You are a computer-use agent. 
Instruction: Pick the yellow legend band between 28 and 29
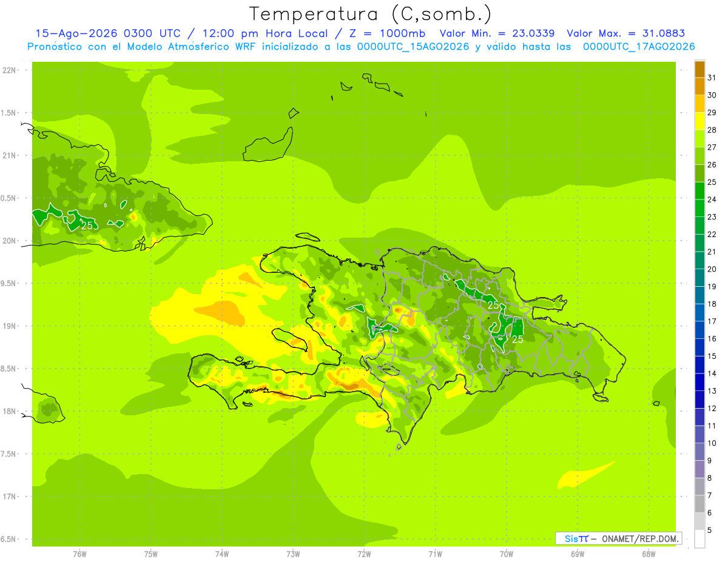[x=699, y=121]
